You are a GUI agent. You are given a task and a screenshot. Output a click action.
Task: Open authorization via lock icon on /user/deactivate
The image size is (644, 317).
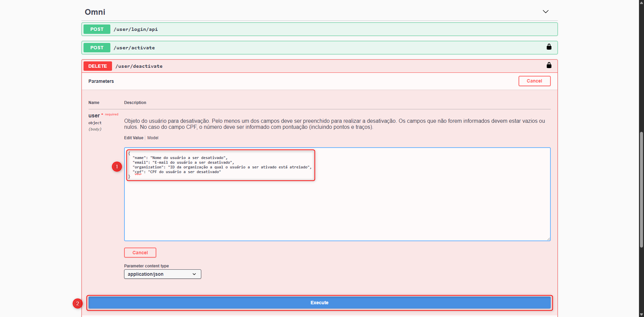549,65
